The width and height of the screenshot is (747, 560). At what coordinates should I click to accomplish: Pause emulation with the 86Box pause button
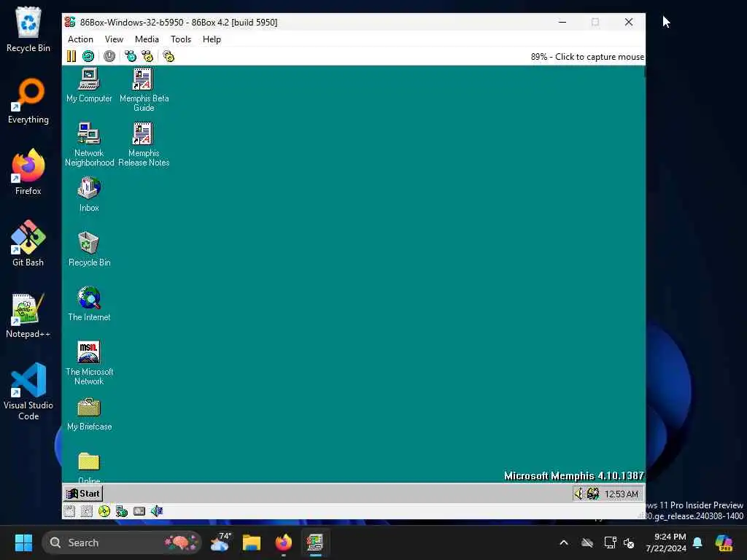71,56
